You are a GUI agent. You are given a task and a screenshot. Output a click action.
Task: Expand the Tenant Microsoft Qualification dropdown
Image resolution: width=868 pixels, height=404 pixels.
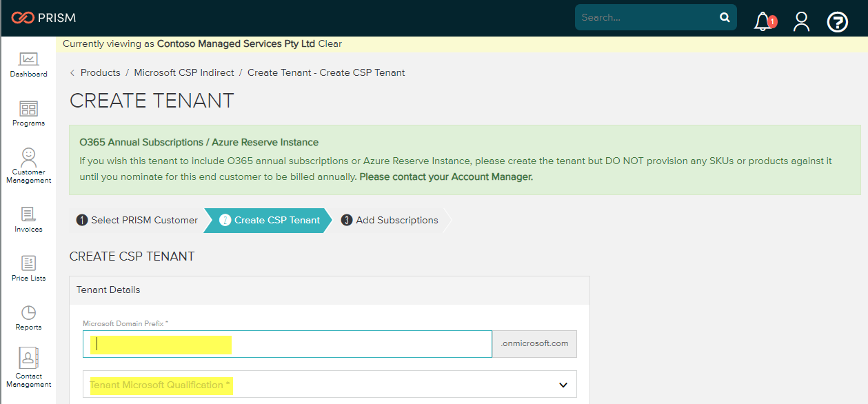(x=330, y=385)
